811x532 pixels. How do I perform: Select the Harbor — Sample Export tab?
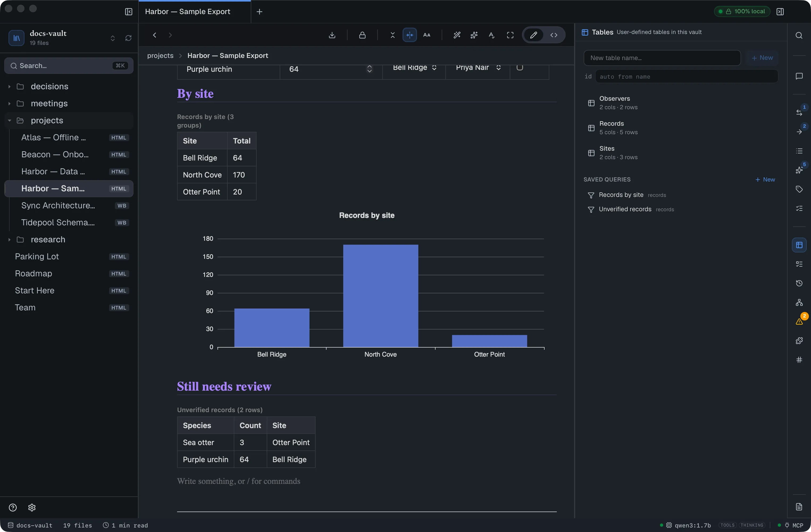pos(195,12)
